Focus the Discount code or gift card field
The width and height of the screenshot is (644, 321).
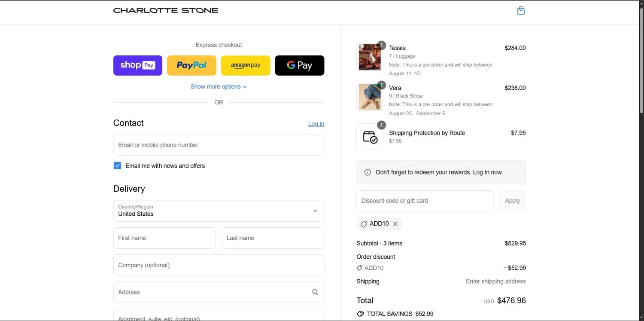pyautogui.click(x=425, y=201)
